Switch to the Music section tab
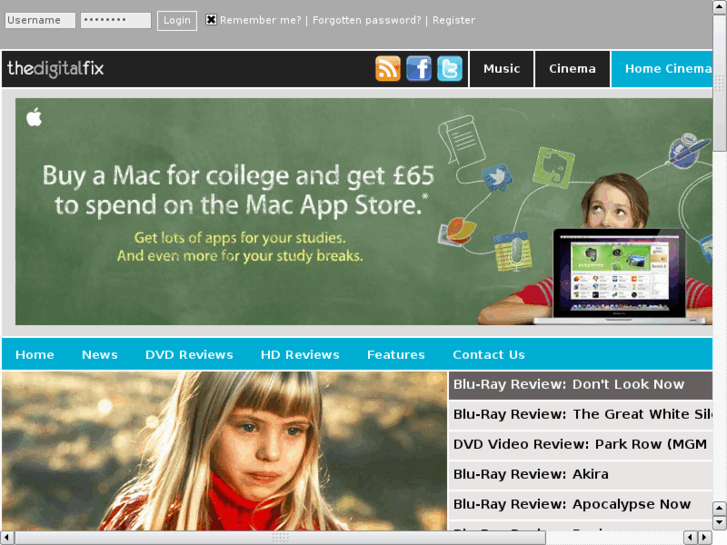Image resolution: width=727 pixels, height=545 pixels. 502,69
